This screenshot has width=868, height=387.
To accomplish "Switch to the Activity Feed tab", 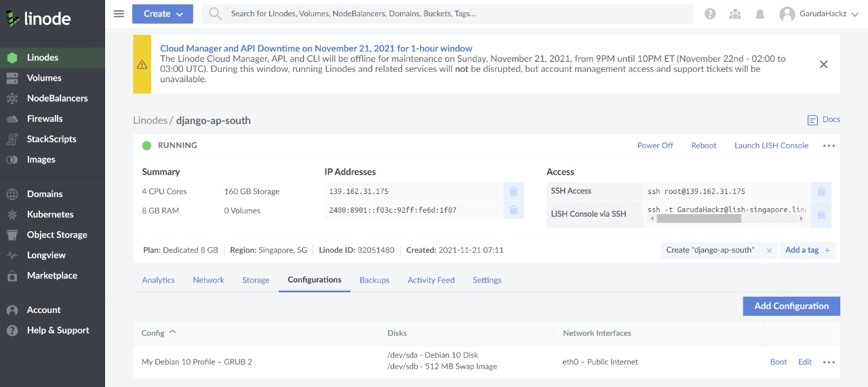I will (431, 280).
